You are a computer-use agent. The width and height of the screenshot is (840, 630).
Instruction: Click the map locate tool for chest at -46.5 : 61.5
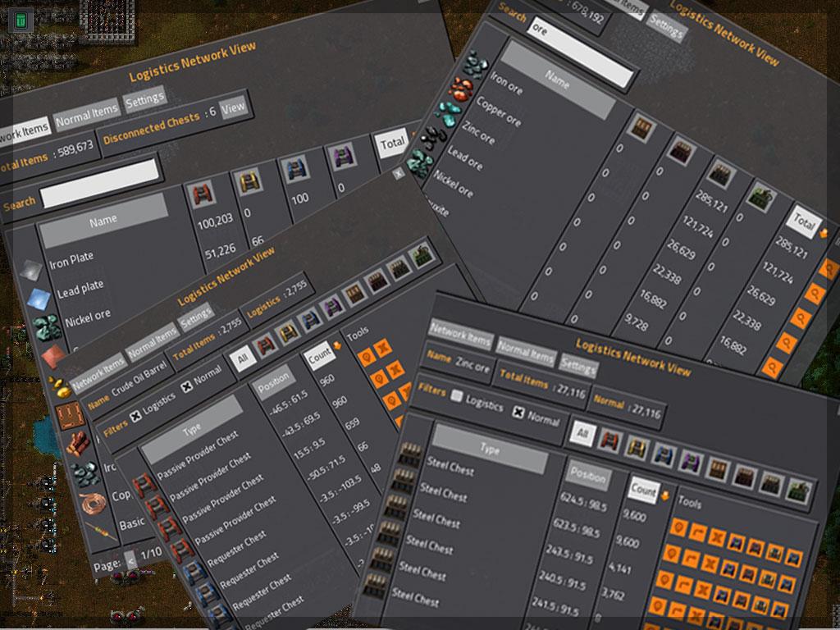pos(367,357)
